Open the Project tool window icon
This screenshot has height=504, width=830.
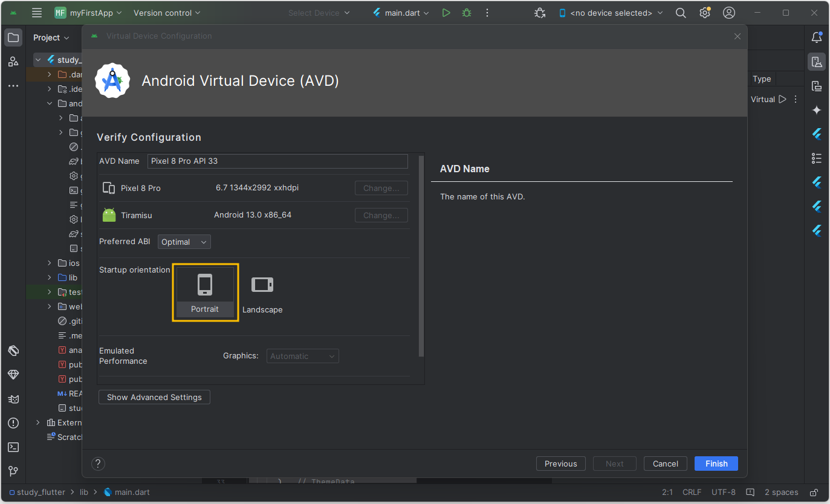point(13,37)
